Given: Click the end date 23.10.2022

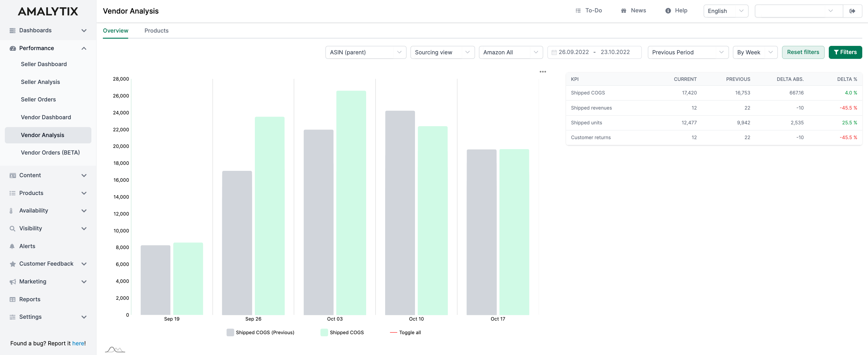Looking at the screenshot, I should [615, 52].
